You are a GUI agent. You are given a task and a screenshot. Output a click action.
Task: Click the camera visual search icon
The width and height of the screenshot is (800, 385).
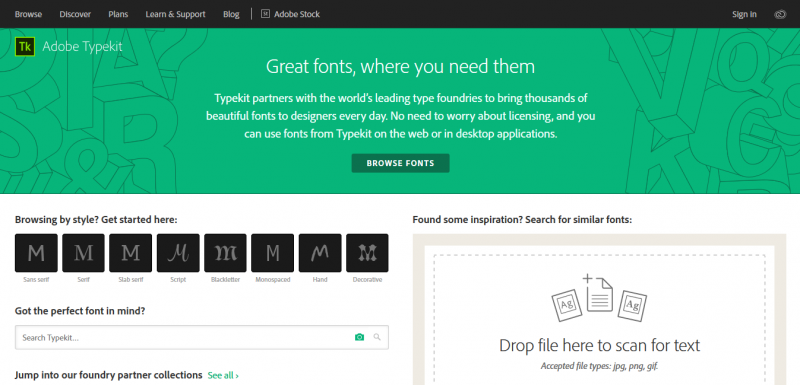tap(360, 337)
